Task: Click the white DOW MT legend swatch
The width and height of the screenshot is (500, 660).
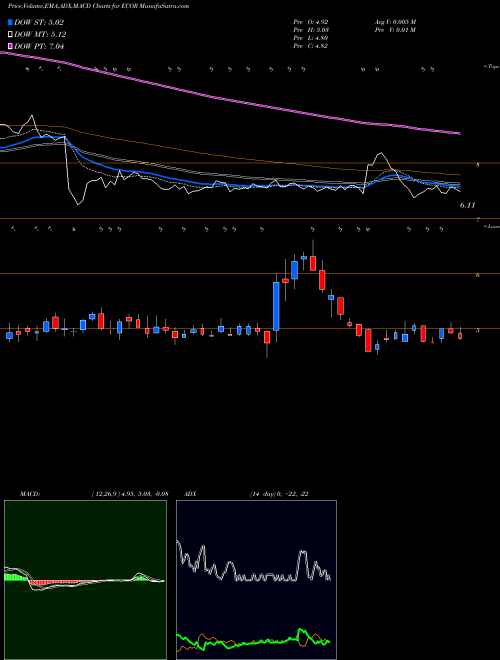Action: (10, 35)
